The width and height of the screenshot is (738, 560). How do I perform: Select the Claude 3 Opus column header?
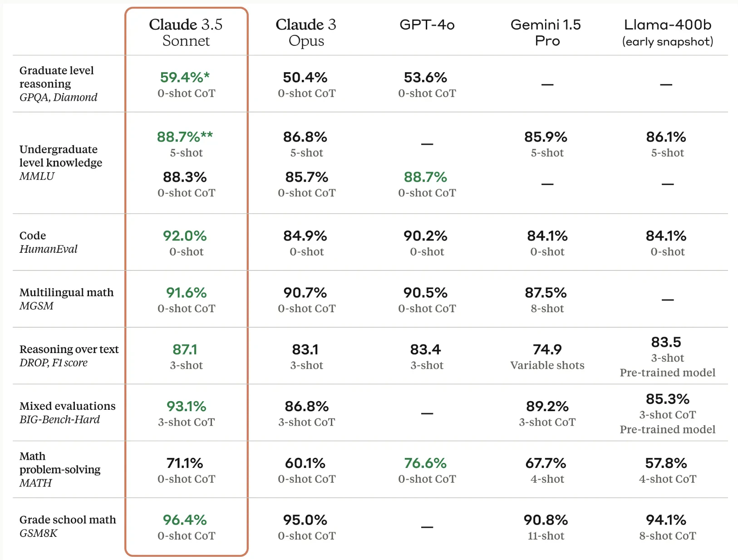pyautogui.click(x=306, y=32)
